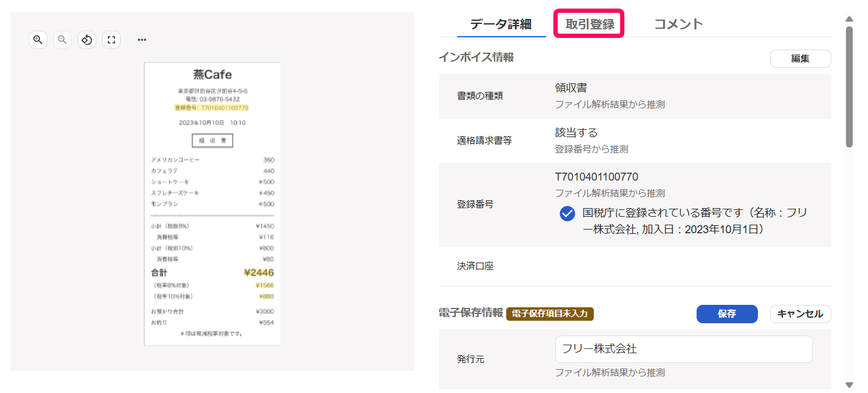Save with the 保存 button
Viewport: 868px width, 393px height.
click(727, 314)
